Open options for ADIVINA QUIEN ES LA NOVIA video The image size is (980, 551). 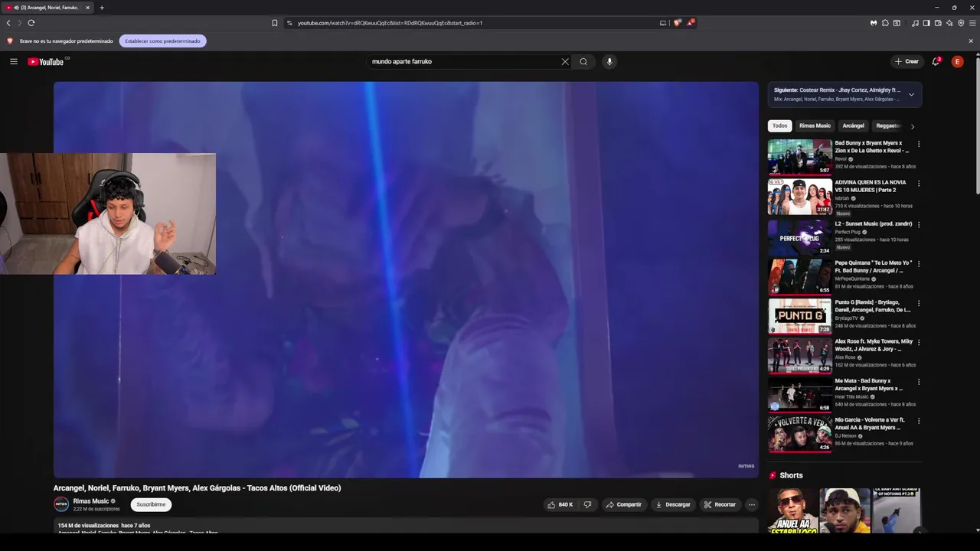click(919, 184)
